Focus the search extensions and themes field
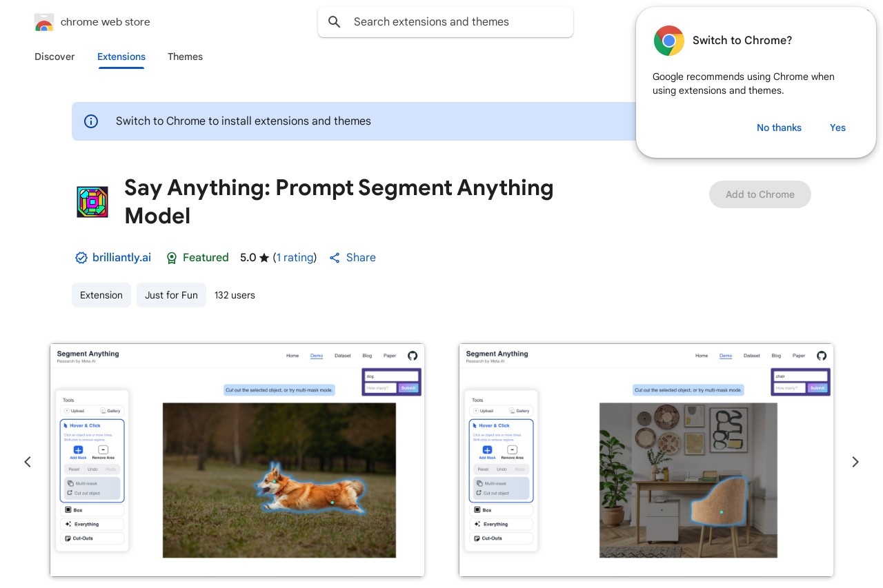The width and height of the screenshot is (883, 588). [446, 22]
